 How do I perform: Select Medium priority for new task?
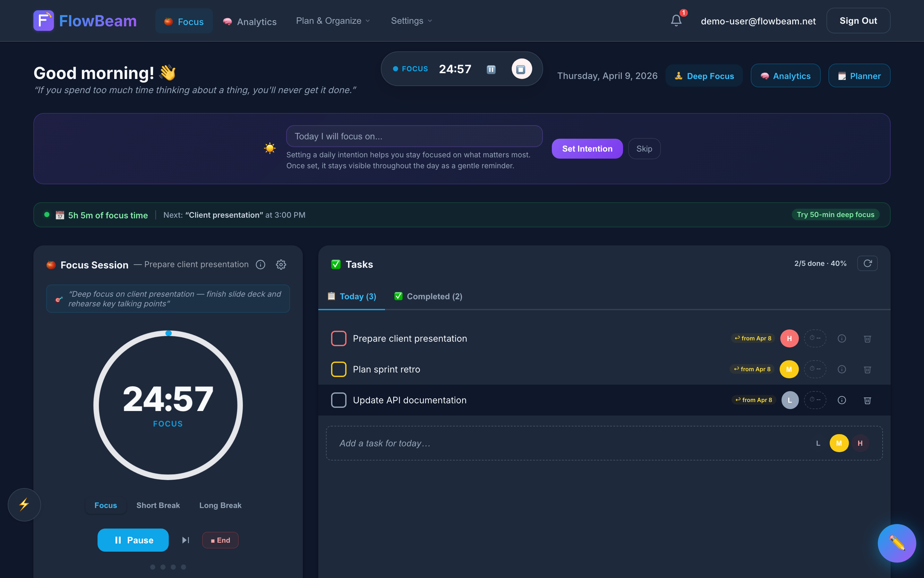pyautogui.click(x=839, y=443)
